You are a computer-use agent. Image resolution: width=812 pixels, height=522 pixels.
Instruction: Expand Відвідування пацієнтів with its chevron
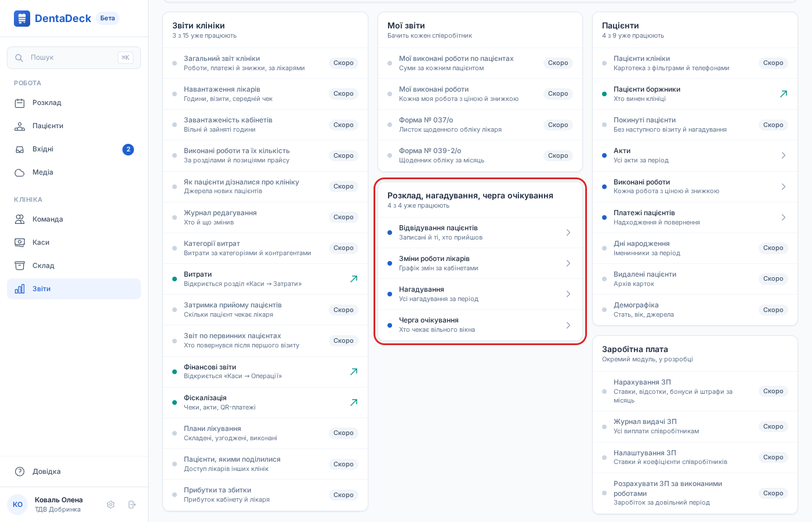(x=568, y=233)
